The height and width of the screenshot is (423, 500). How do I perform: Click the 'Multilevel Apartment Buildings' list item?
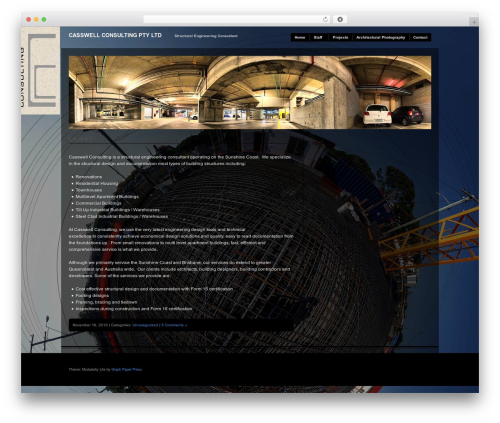point(107,197)
